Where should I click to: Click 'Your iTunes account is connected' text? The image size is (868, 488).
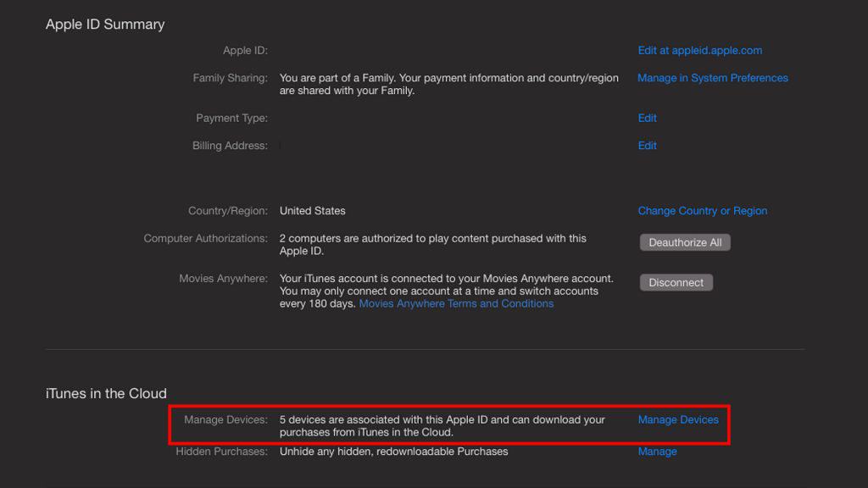tap(446, 291)
